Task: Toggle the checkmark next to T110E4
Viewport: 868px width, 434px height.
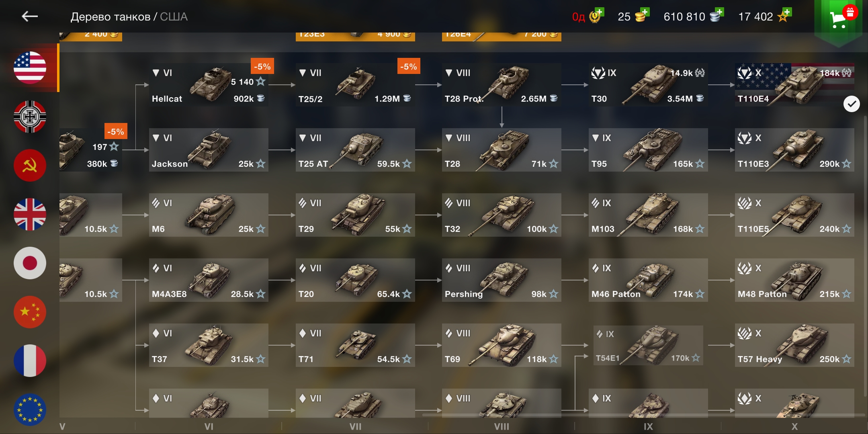Action: click(x=851, y=104)
